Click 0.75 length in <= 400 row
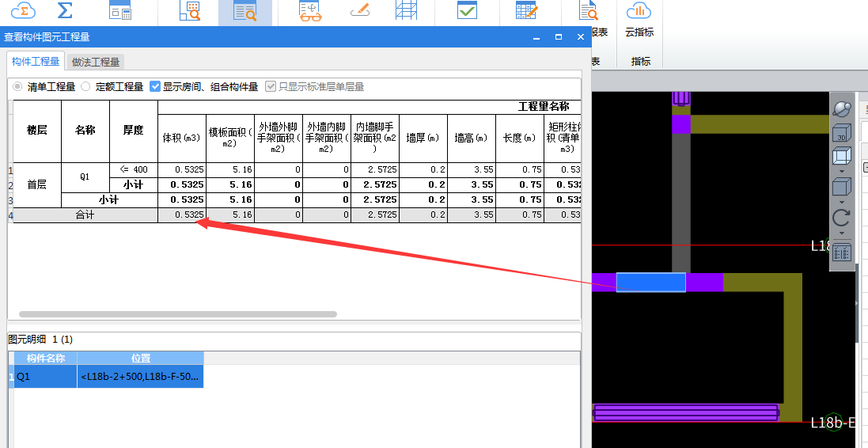 (519, 169)
